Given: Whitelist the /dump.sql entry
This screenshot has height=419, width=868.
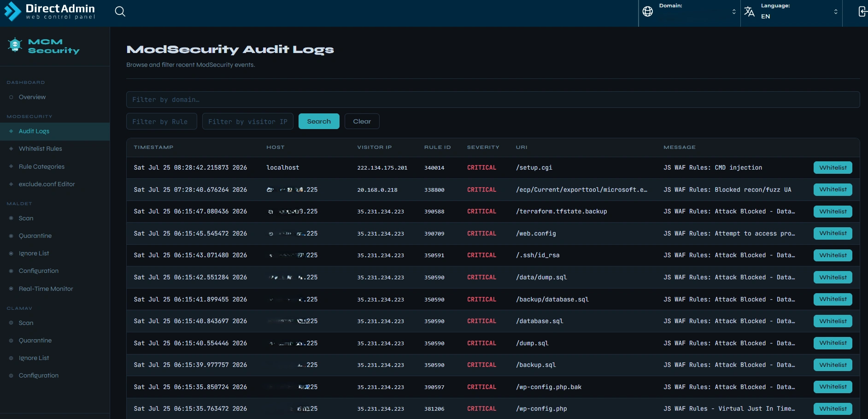Looking at the screenshot, I should (833, 343).
